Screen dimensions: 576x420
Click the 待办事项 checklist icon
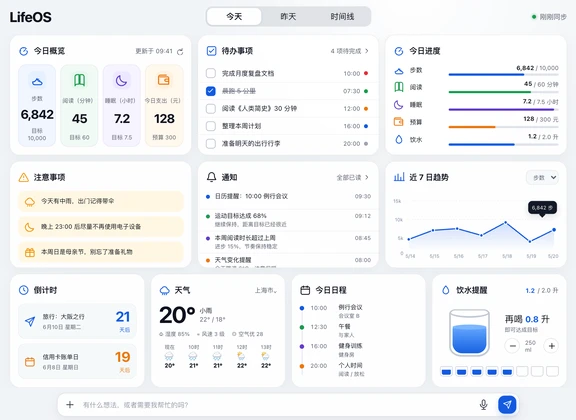[212, 51]
